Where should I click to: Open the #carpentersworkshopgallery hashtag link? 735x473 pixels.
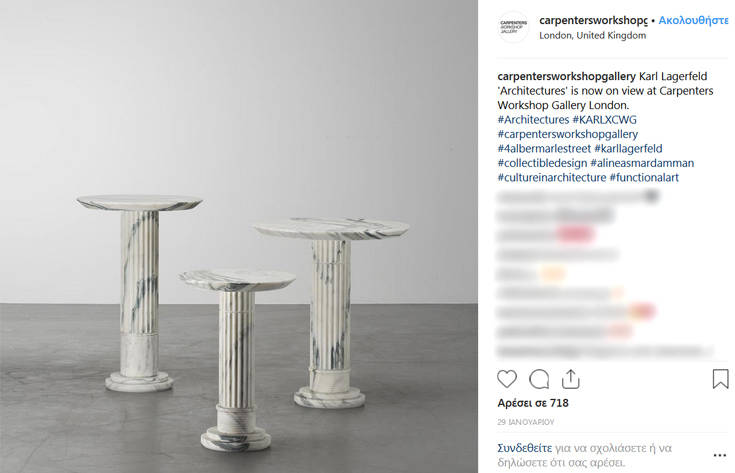(x=568, y=134)
